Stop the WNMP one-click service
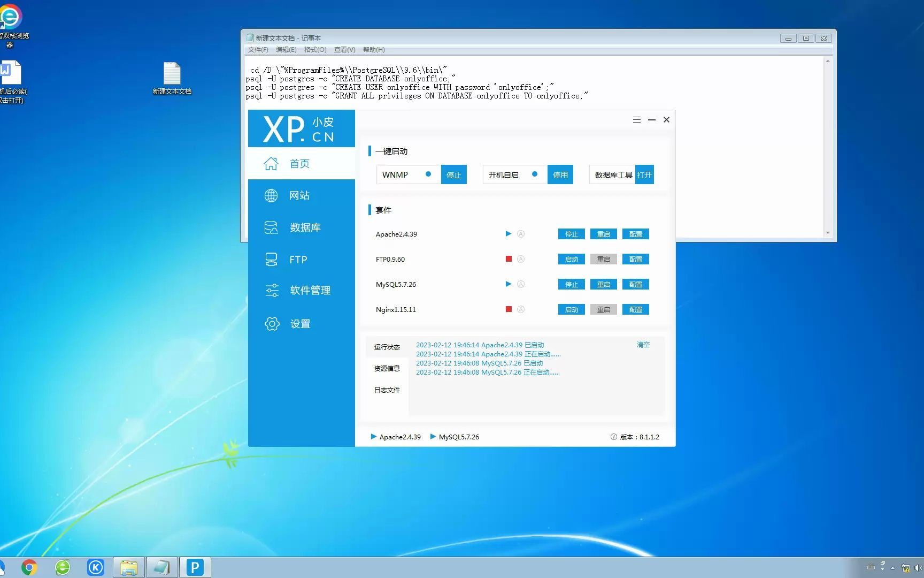924x578 pixels. coord(453,174)
